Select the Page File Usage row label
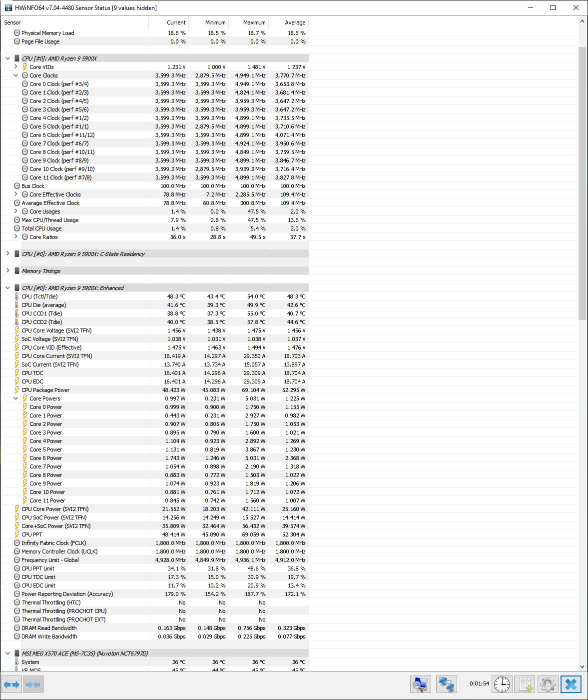Screen dimensions: 588x700 [40, 41]
